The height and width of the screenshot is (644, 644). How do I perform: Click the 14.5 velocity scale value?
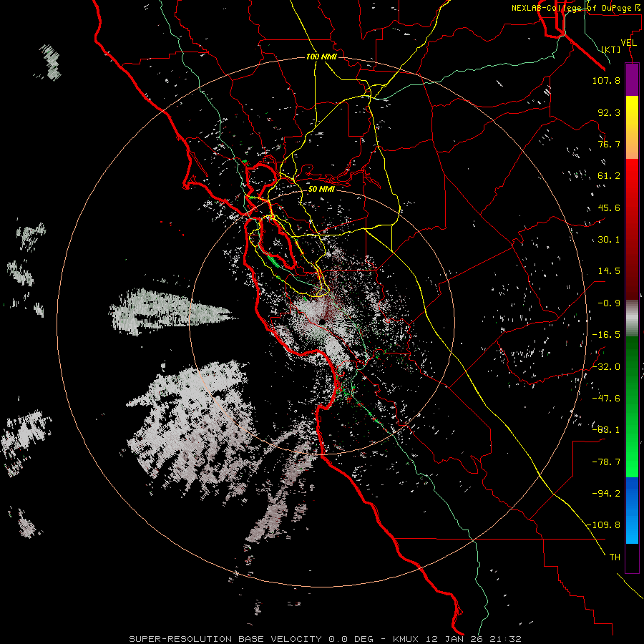pyautogui.click(x=609, y=271)
